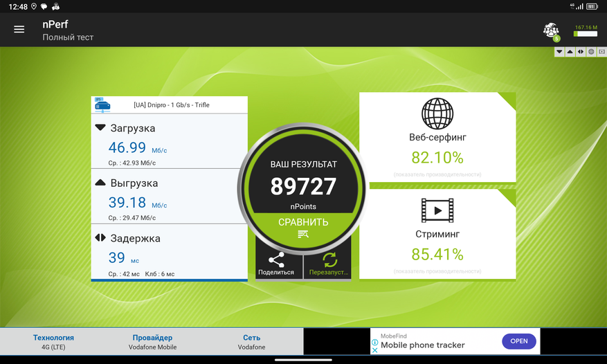Click the Технология 4G (LTE) entry
This screenshot has height=364, width=607.
(x=53, y=342)
